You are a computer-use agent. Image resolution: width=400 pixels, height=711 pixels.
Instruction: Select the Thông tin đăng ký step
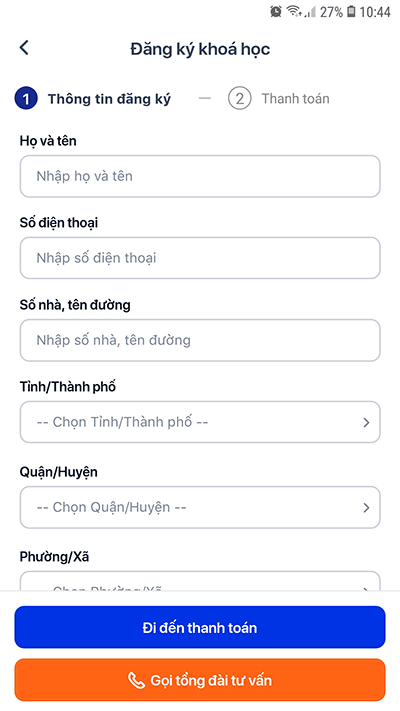(x=109, y=99)
